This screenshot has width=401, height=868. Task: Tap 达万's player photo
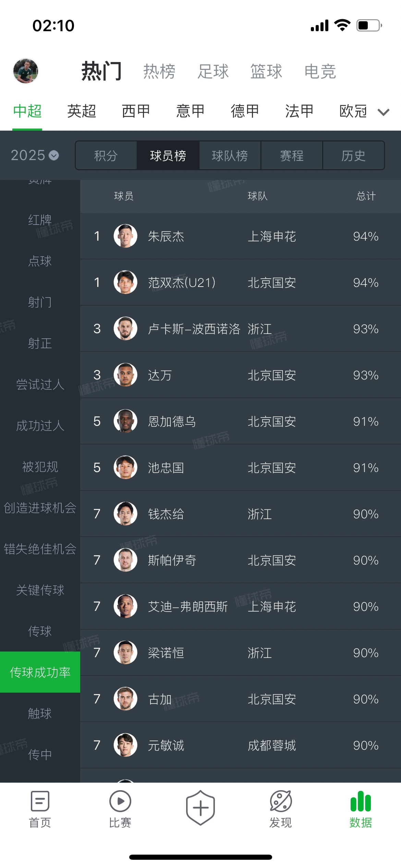pos(125,375)
